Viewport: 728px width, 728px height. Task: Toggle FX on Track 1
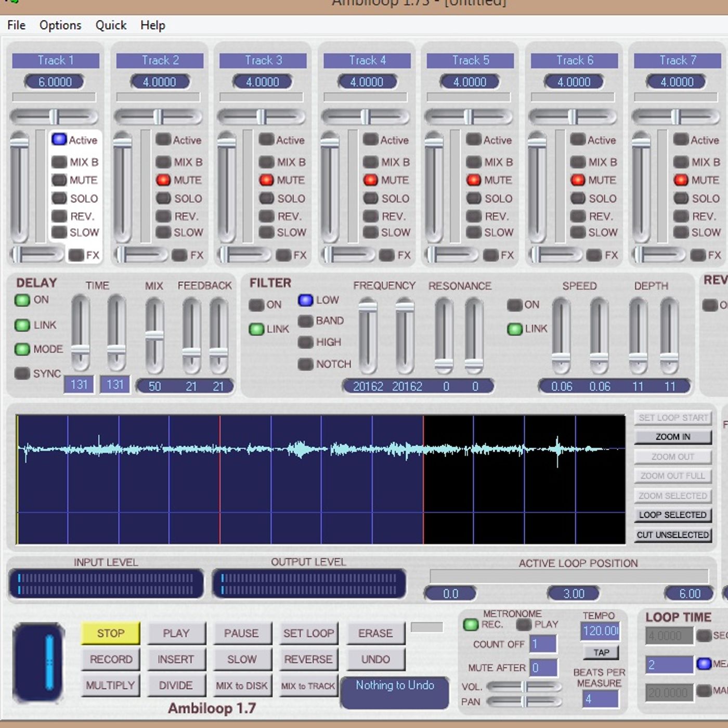(x=76, y=255)
